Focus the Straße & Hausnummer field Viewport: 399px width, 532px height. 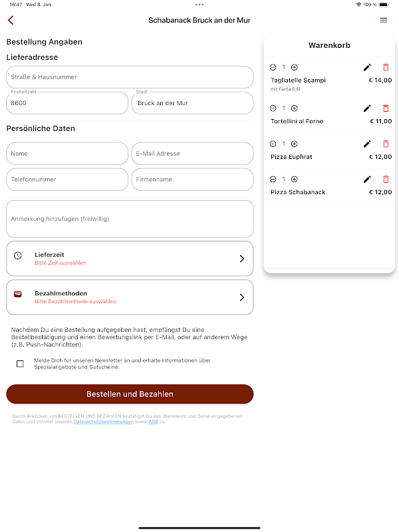(130, 77)
